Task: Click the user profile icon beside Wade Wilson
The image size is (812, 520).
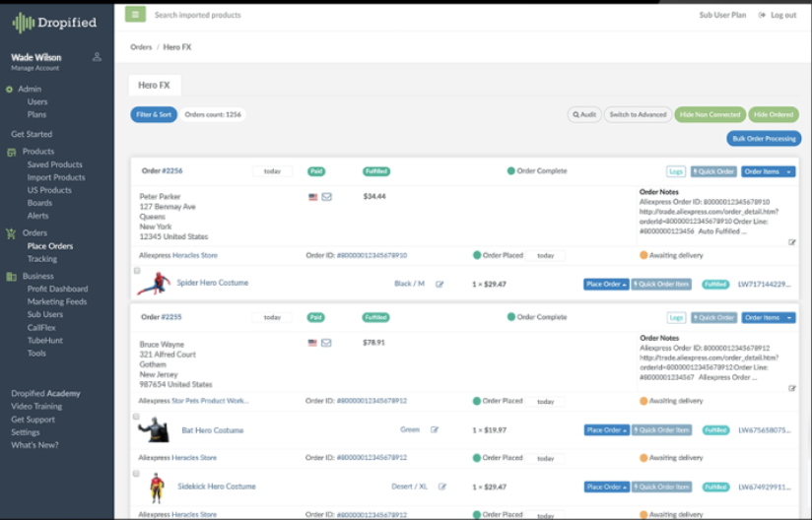Action: coord(97,57)
